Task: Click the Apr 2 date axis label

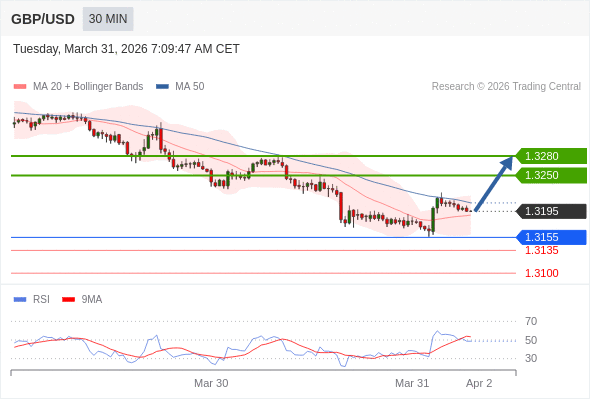Action: click(479, 383)
